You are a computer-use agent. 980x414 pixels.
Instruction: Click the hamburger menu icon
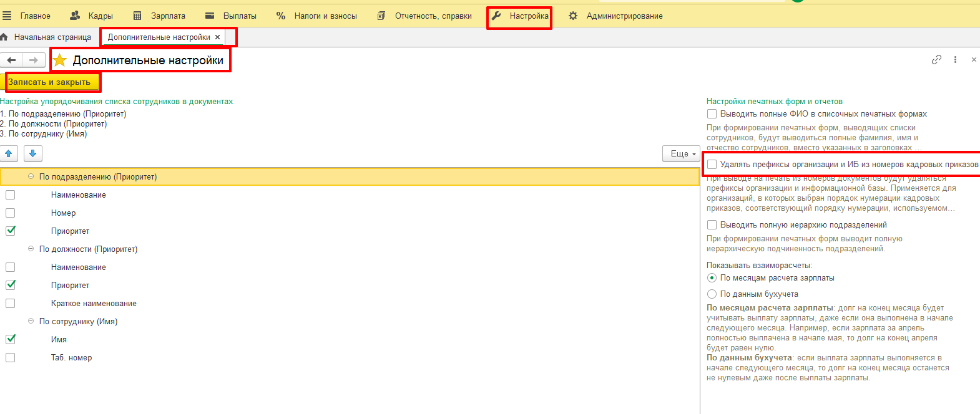(7, 16)
